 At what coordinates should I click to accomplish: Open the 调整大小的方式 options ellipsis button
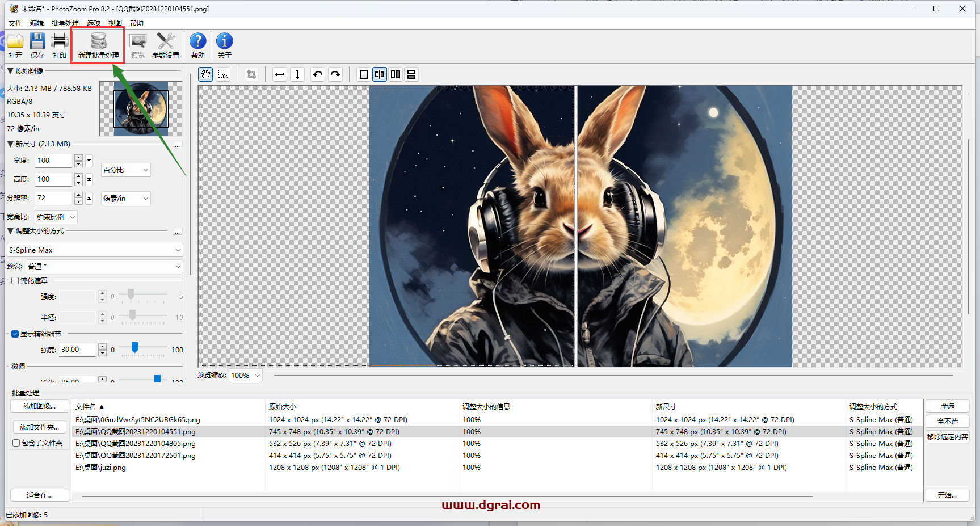click(178, 232)
